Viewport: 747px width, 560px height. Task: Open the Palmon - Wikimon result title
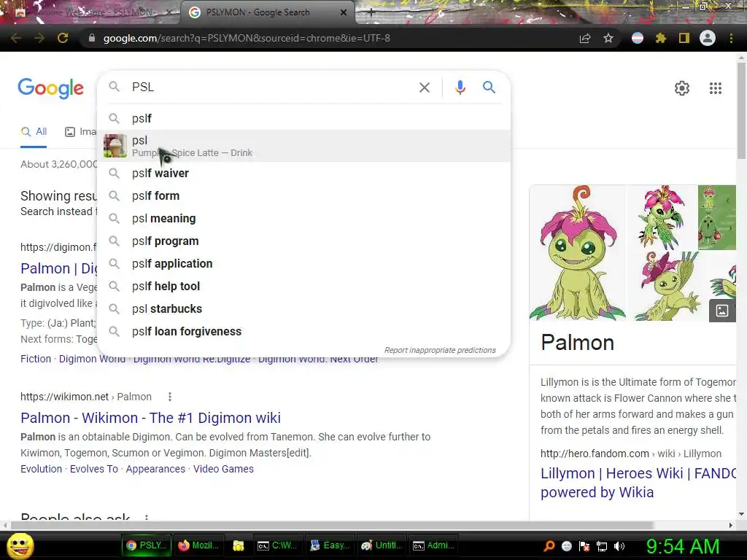pyautogui.click(x=150, y=418)
